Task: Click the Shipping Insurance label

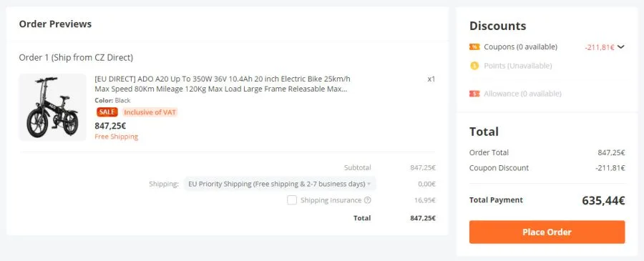Action: pyautogui.click(x=331, y=200)
